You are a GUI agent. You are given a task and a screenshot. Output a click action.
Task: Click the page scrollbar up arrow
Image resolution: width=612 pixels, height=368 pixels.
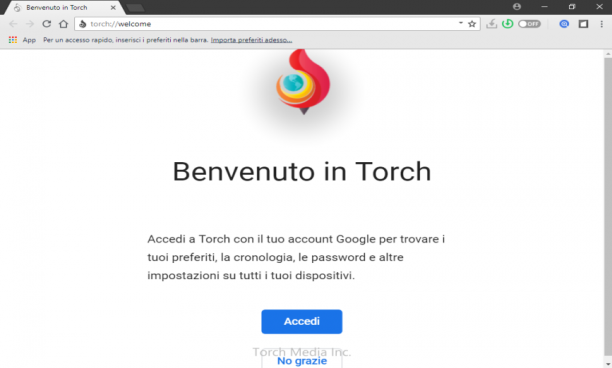608,53
